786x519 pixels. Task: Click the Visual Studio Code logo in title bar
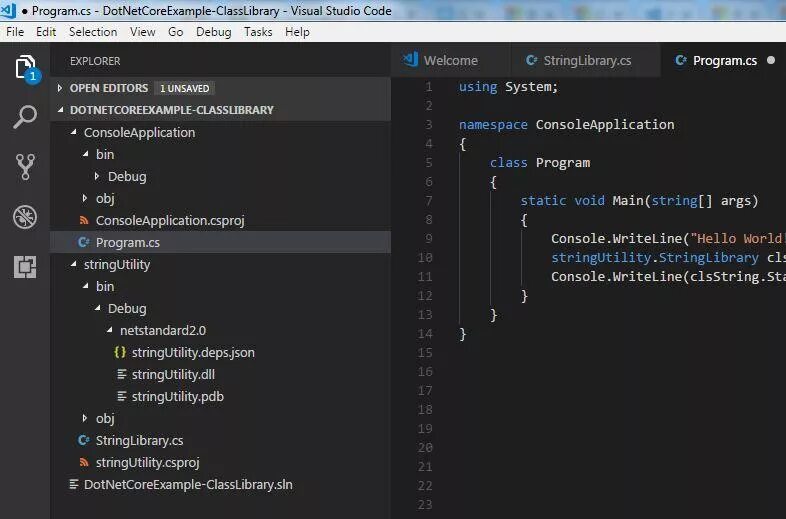[9, 10]
